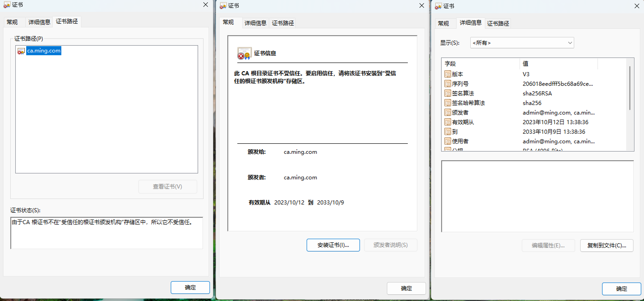Open the 显示 <所有> dropdown
644x301 pixels.
pyautogui.click(x=522, y=43)
